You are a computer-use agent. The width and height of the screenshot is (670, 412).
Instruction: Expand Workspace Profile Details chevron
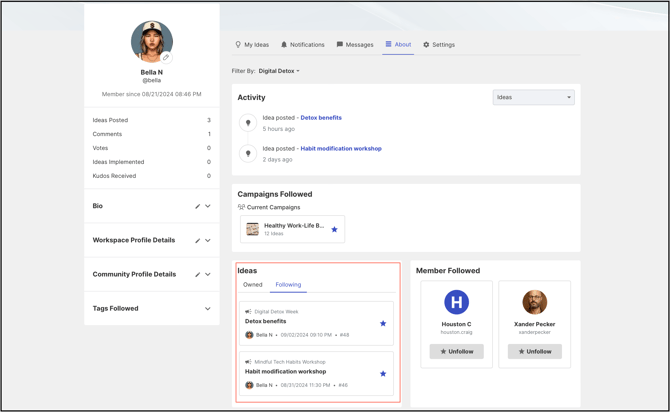[x=208, y=240]
